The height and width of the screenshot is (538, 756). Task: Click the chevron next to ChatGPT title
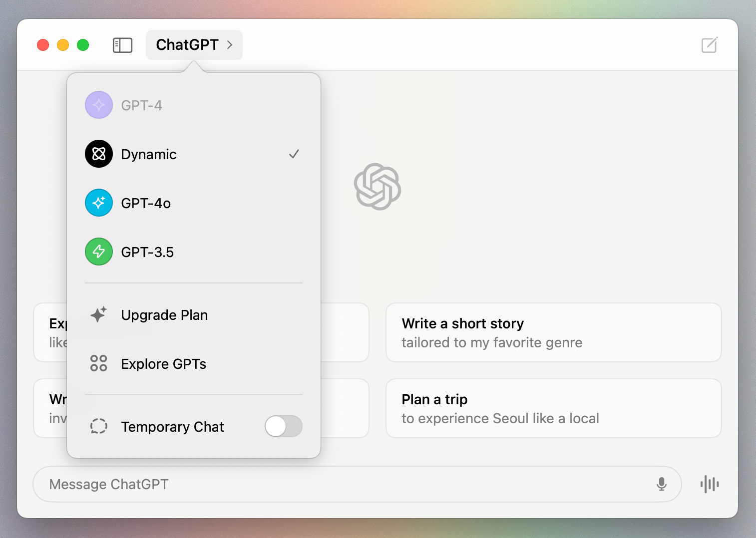[x=230, y=45]
